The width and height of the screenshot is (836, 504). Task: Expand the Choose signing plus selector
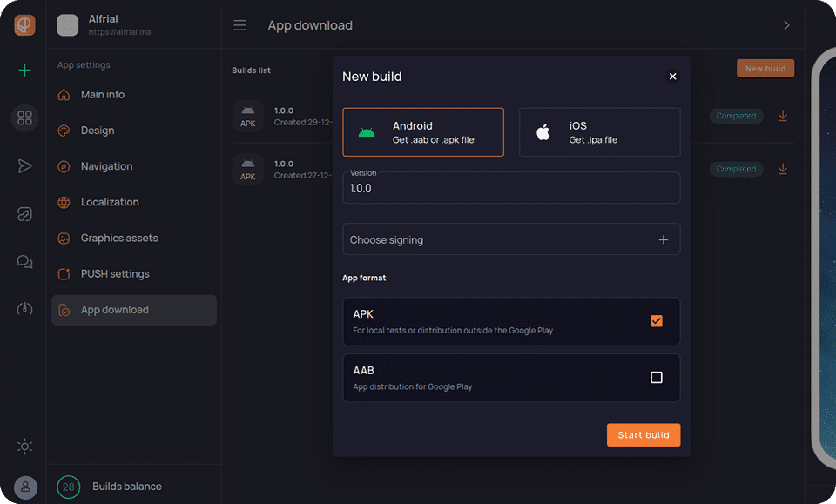click(663, 239)
